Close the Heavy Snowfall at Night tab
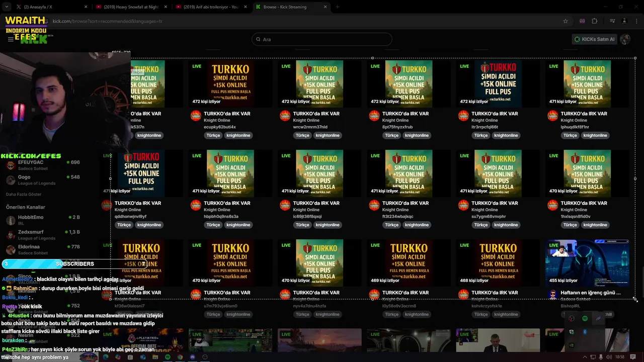The width and height of the screenshot is (644, 362). coord(166,7)
